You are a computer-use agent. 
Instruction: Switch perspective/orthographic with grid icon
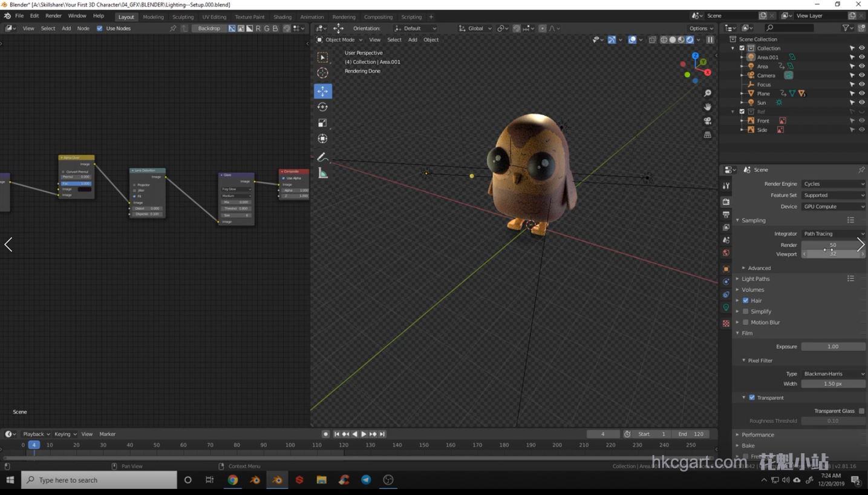click(x=707, y=134)
